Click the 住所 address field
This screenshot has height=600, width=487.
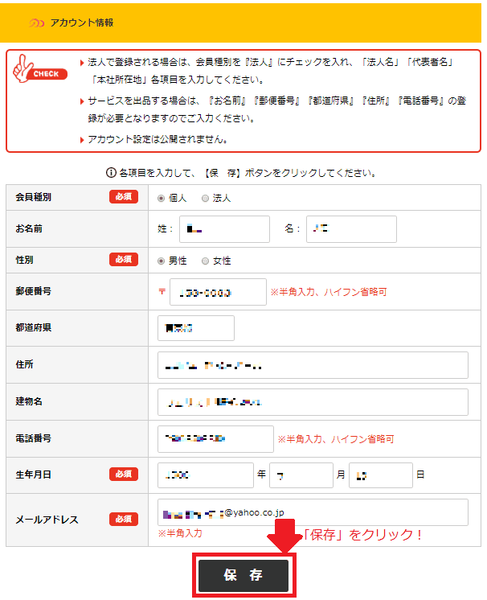pyautogui.click(x=313, y=365)
